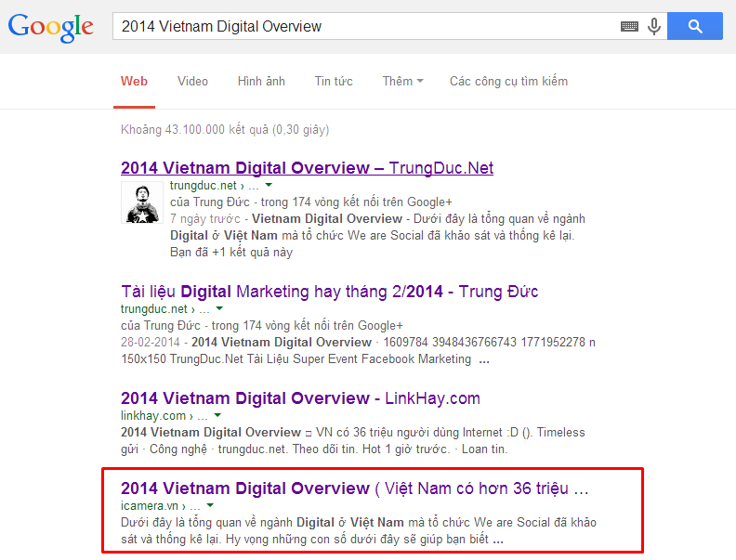Expand the arrow beside the first trungduc.net URL
The width and height of the screenshot is (736, 560).
[269, 185]
